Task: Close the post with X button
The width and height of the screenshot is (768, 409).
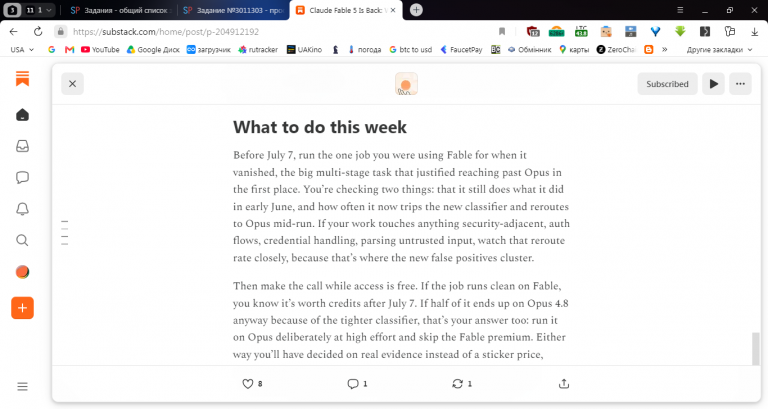Action: click(72, 84)
